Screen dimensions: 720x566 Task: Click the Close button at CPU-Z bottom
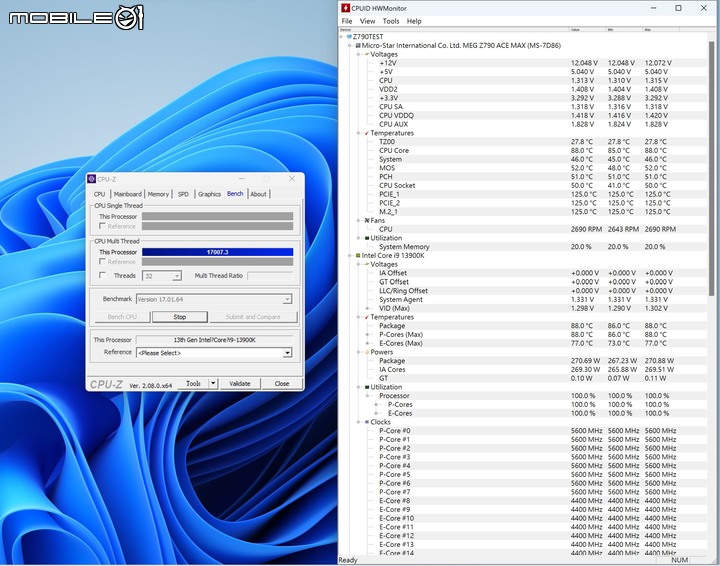282,383
